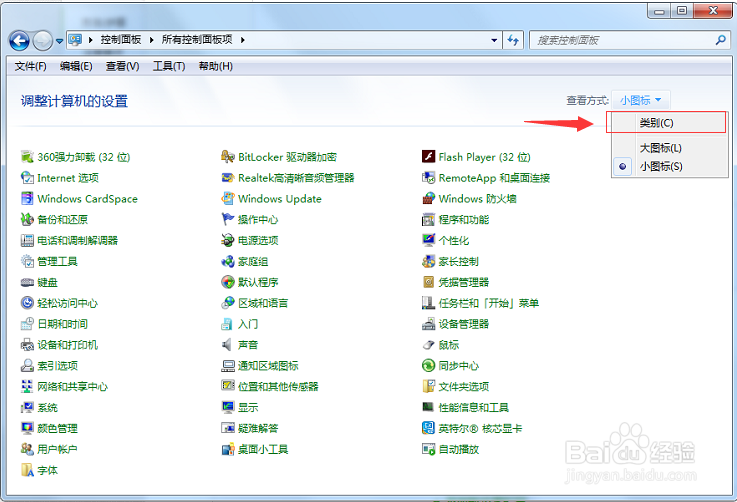
Task: Click the Windows 防火墙 icon
Action: [428, 198]
